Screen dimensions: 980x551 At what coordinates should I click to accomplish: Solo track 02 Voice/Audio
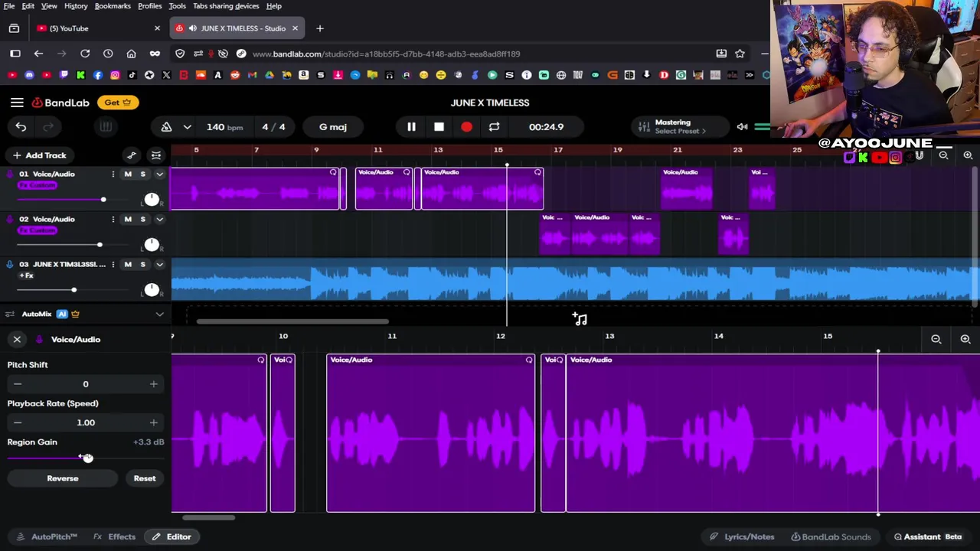click(x=142, y=220)
